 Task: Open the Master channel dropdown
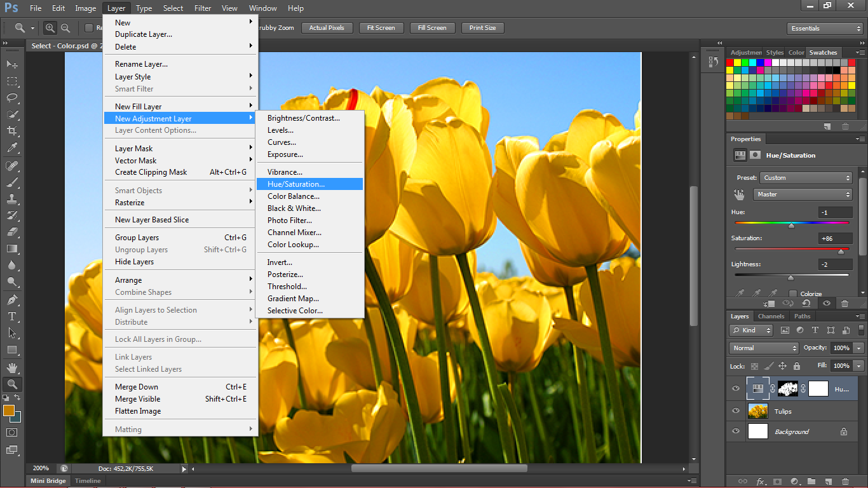803,194
